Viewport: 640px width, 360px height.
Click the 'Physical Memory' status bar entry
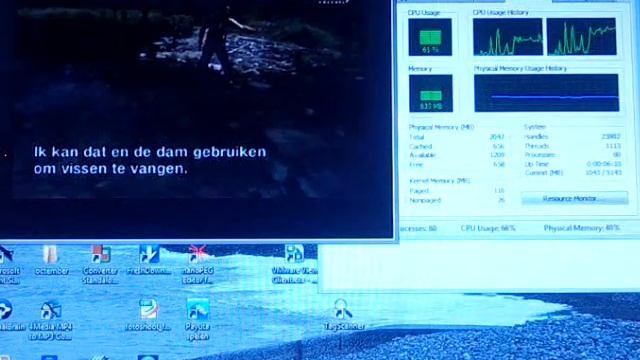point(581,228)
